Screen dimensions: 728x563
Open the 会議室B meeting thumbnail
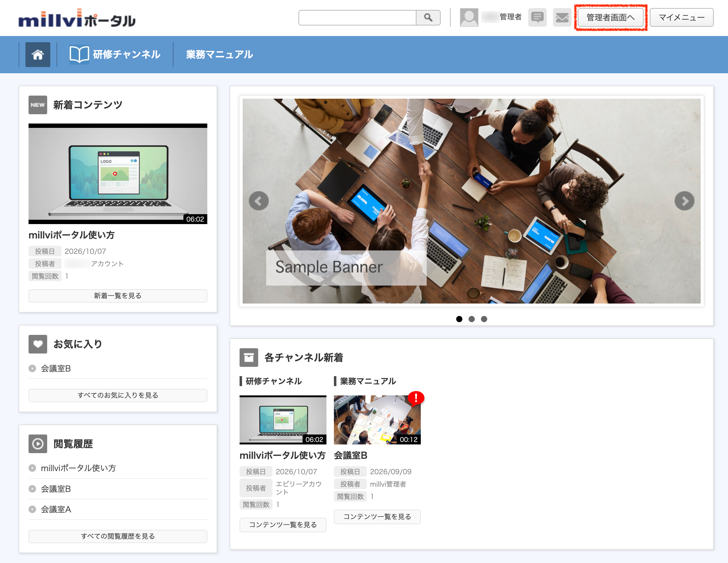[x=377, y=420]
